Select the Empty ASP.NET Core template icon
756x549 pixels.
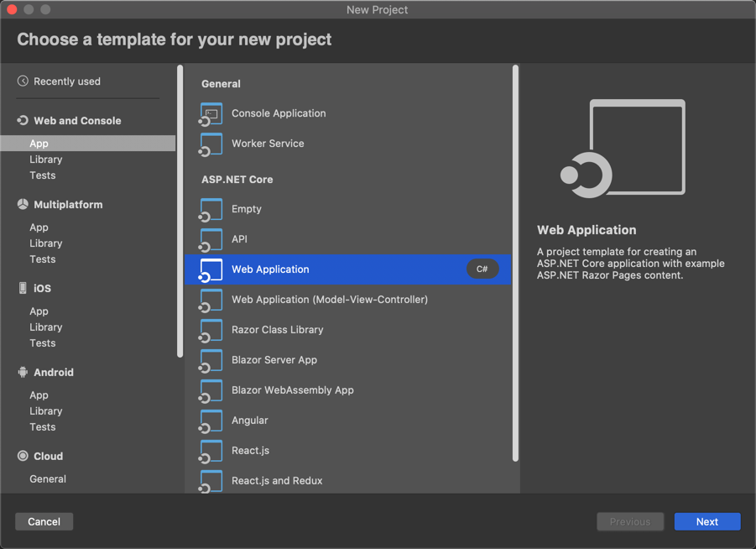pyautogui.click(x=210, y=209)
